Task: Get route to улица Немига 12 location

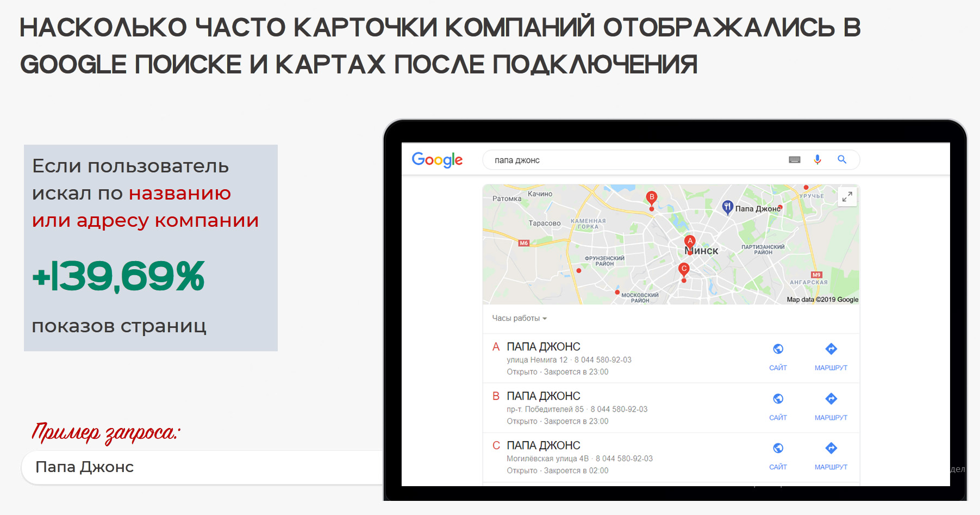Action: tap(831, 357)
